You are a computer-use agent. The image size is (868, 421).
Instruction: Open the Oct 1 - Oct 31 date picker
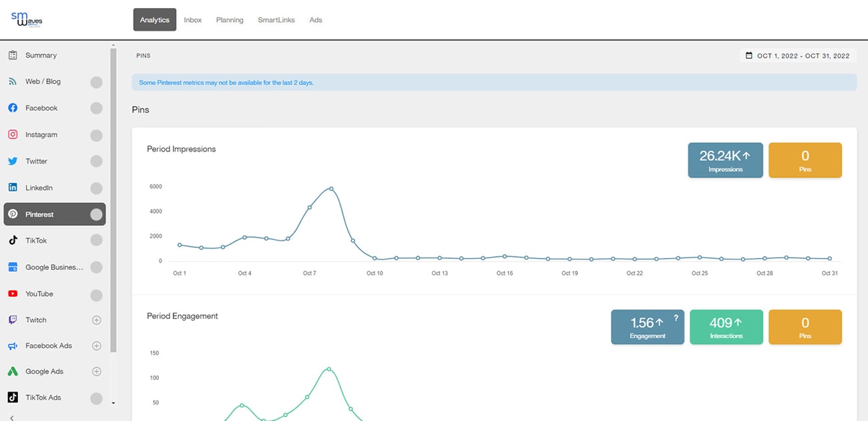coord(798,55)
